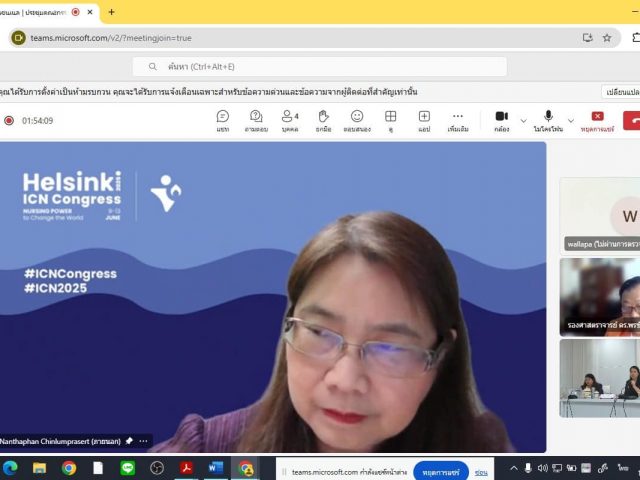Open the Apps plus button
This screenshot has width=640, height=480.
(424, 121)
